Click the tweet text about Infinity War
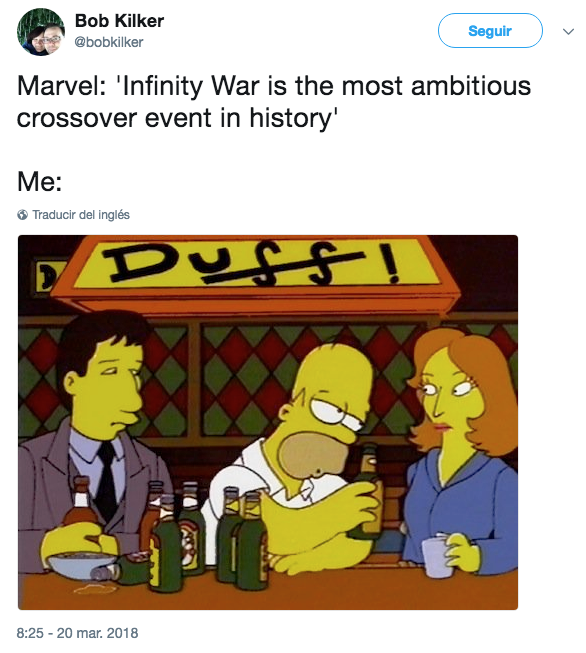This screenshot has height=653, width=586. click(x=274, y=102)
